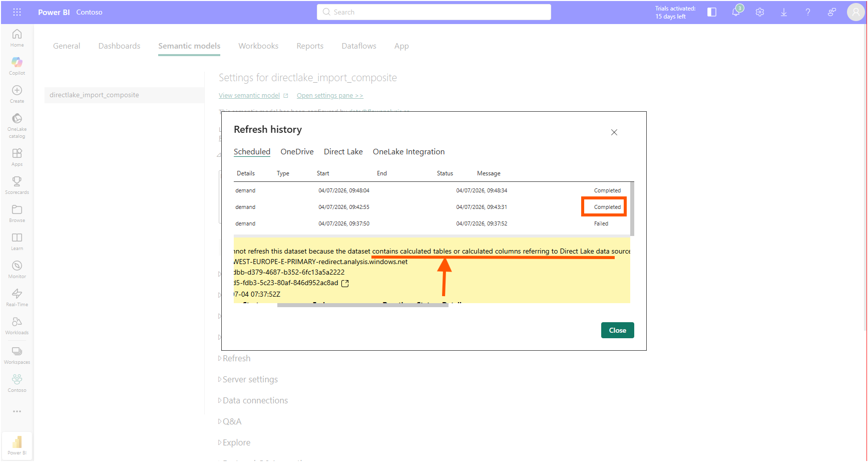Expand the Data connections section
Screen dimensions: 868x462
click(x=253, y=400)
